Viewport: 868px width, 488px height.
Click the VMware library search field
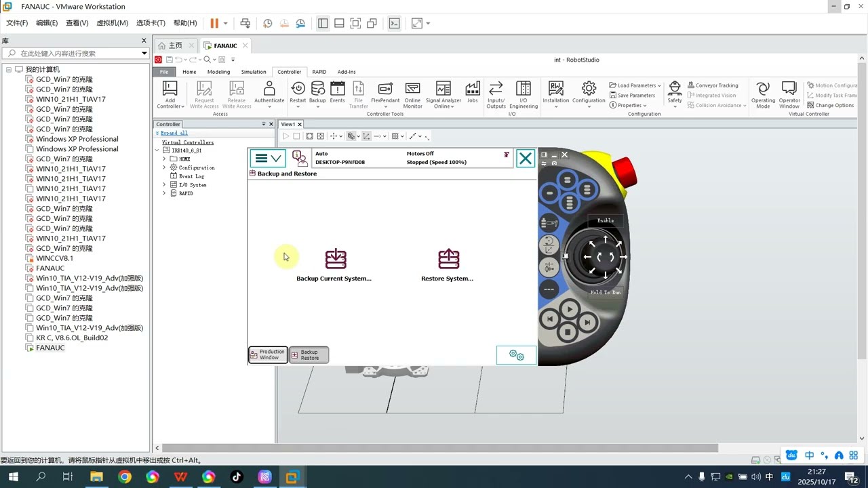75,53
